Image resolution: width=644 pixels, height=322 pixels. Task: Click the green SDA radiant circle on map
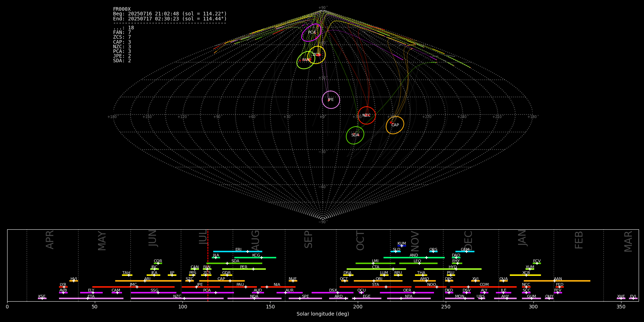click(x=355, y=135)
